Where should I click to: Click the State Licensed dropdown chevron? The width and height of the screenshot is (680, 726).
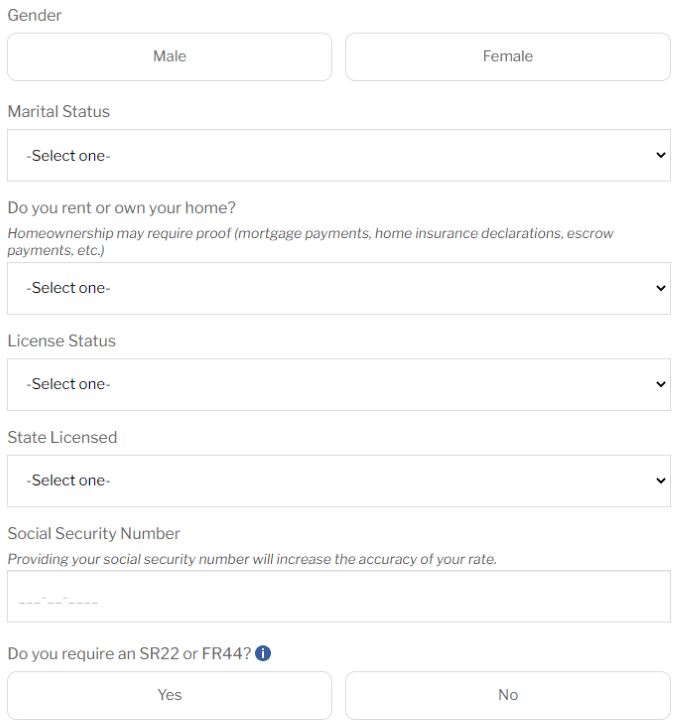[x=661, y=481]
